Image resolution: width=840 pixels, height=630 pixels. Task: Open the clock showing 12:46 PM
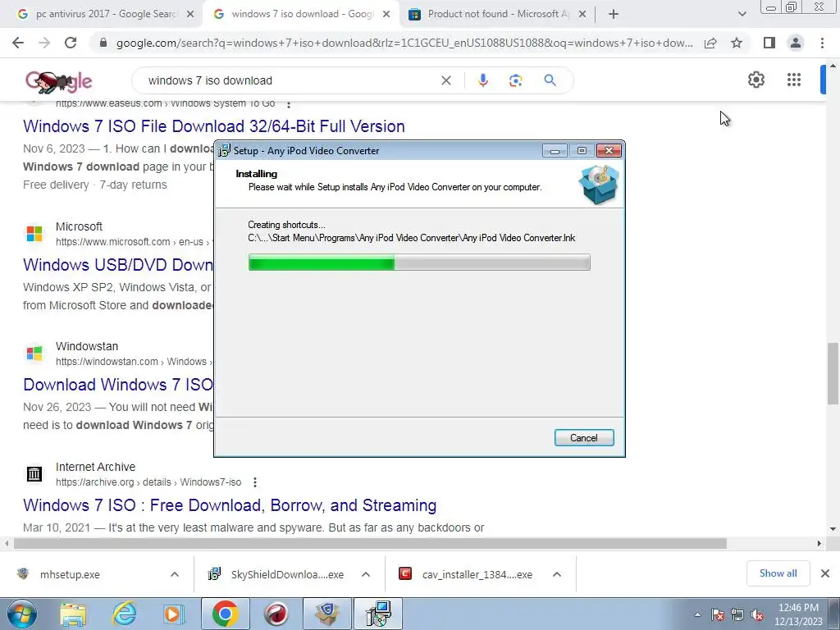coord(798,614)
